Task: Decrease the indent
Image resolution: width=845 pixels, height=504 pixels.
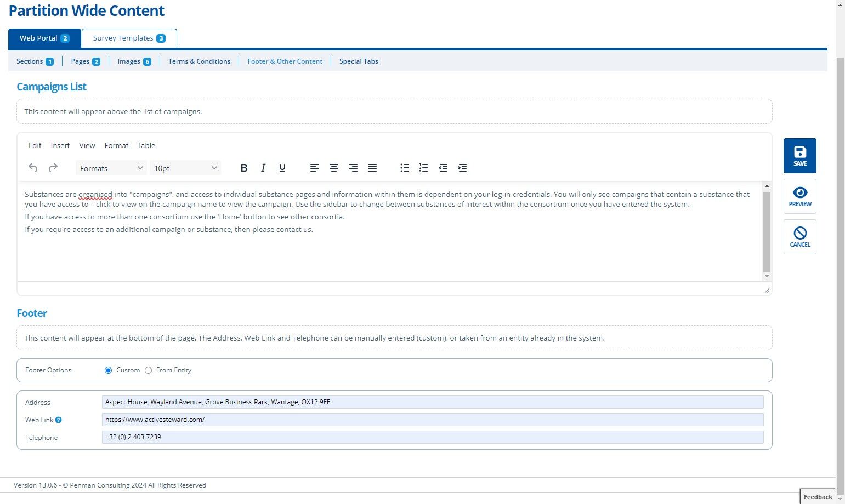Action: 443,168
